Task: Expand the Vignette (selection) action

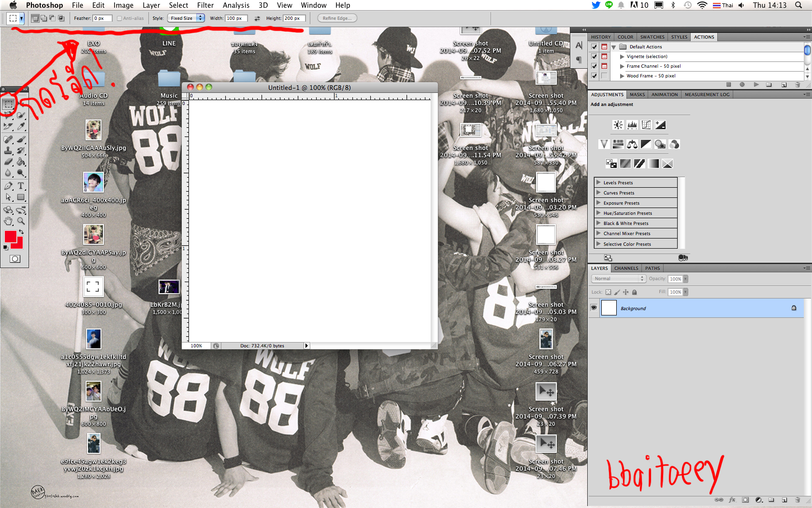Action: 622,57
